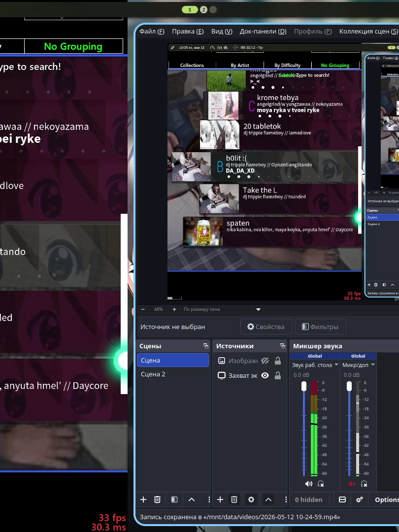Hide the Захват экрана source via eye icon
This screenshot has height=532, width=399.
[265, 375]
